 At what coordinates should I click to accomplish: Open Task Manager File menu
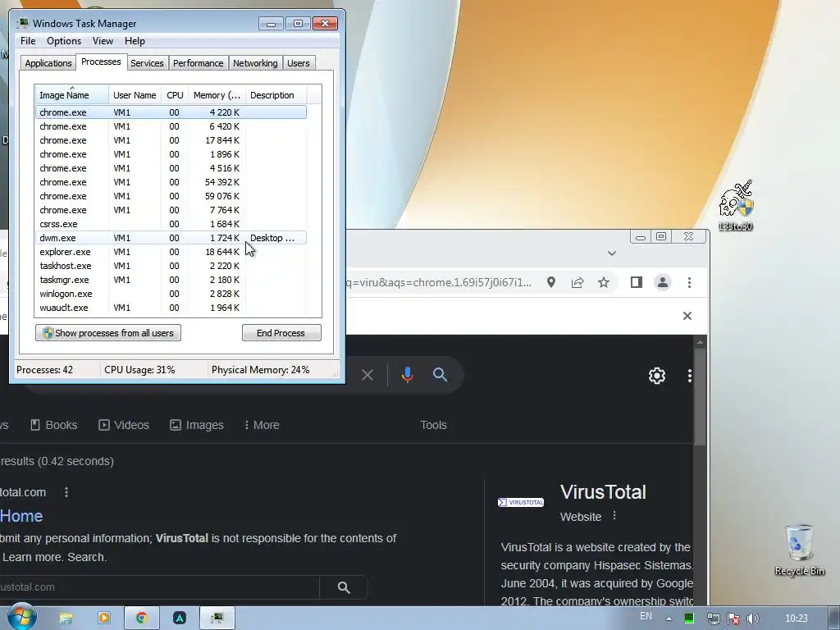[28, 41]
